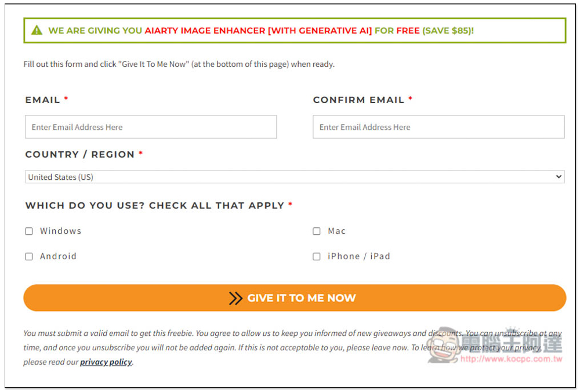Open the privacy policy link
The height and width of the screenshot is (392, 580).
pyautogui.click(x=106, y=362)
